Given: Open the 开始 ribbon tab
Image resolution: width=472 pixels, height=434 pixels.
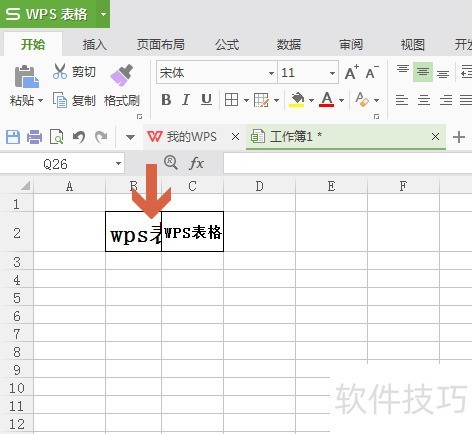Looking at the screenshot, I should (x=33, y=44).
